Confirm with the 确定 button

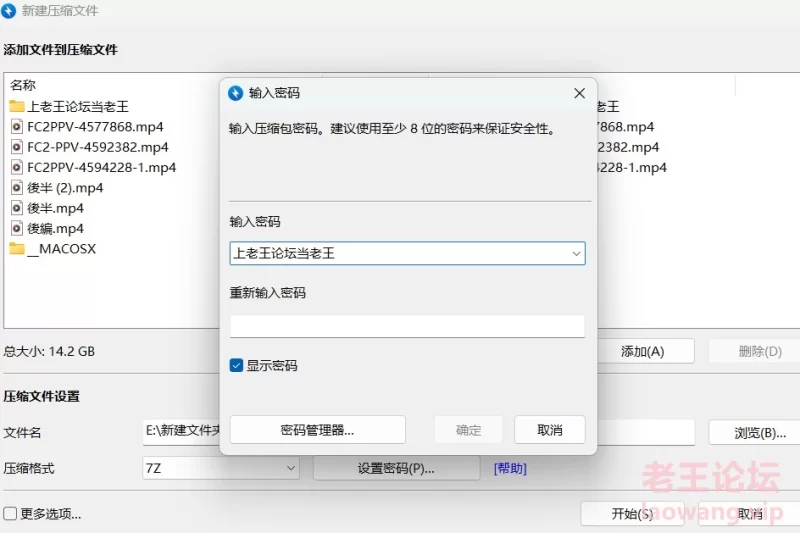click(x=468, y=430)
